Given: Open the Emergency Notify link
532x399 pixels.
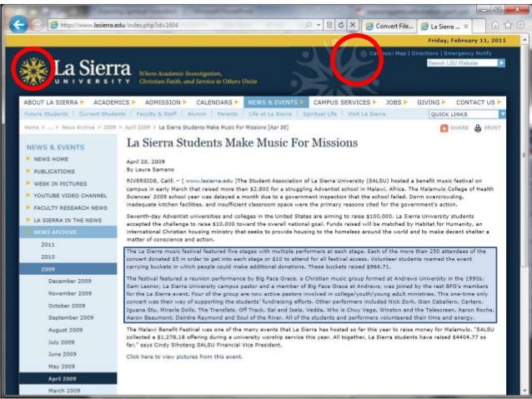Looking at the screenshot, I should point(468,53).
